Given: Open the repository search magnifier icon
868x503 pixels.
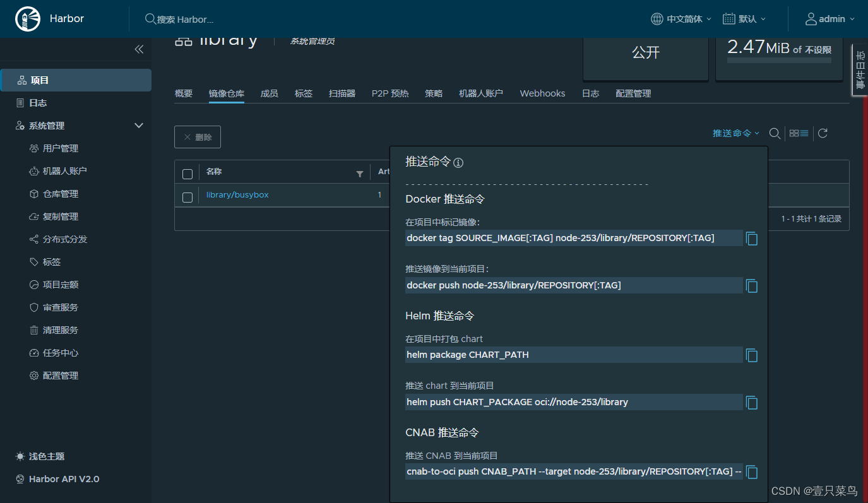Looking at the screenshot, I should point(775,133).
